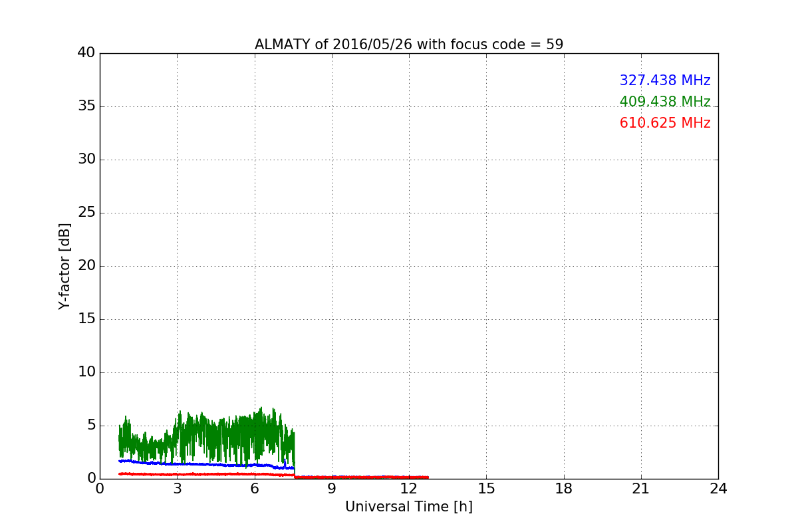The image size is (798, 532).
Task: Click the red trace near 12 hours
Action: click(x=409, y=477)
